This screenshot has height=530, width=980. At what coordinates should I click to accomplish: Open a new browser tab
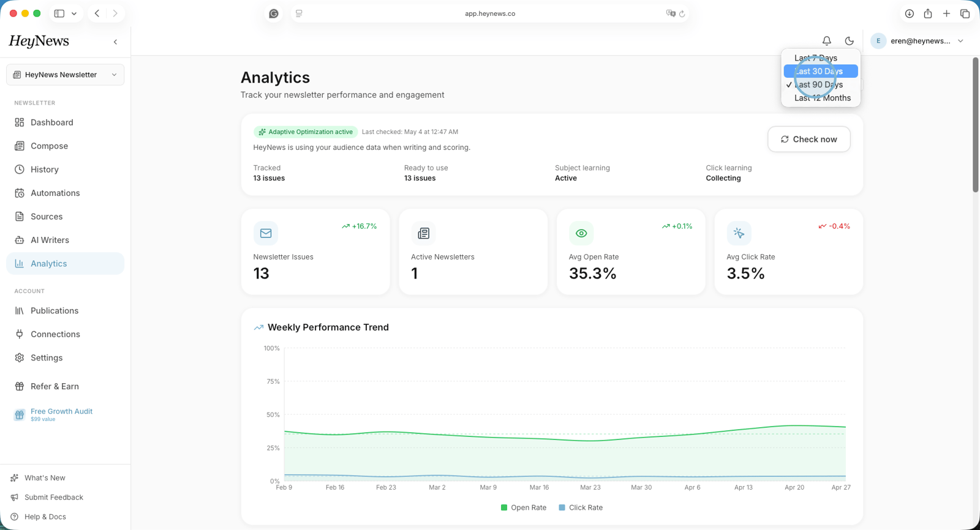point(946,13)
